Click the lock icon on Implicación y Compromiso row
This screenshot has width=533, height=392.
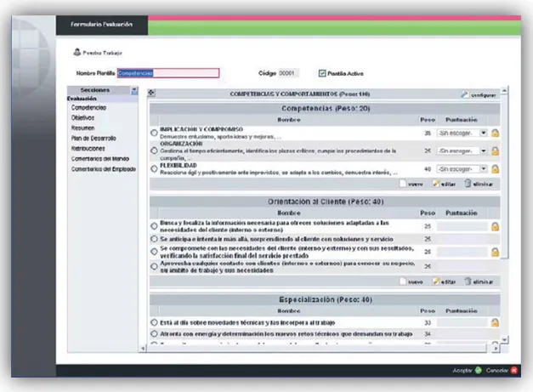point(495,133)
